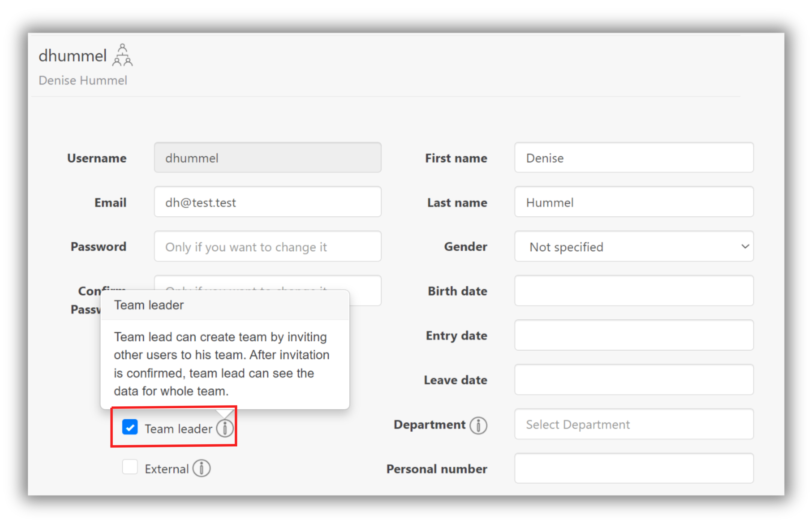This screenshot has width=812, height=523.
Task: Open the Select Department field
Action: click(634, 424)
